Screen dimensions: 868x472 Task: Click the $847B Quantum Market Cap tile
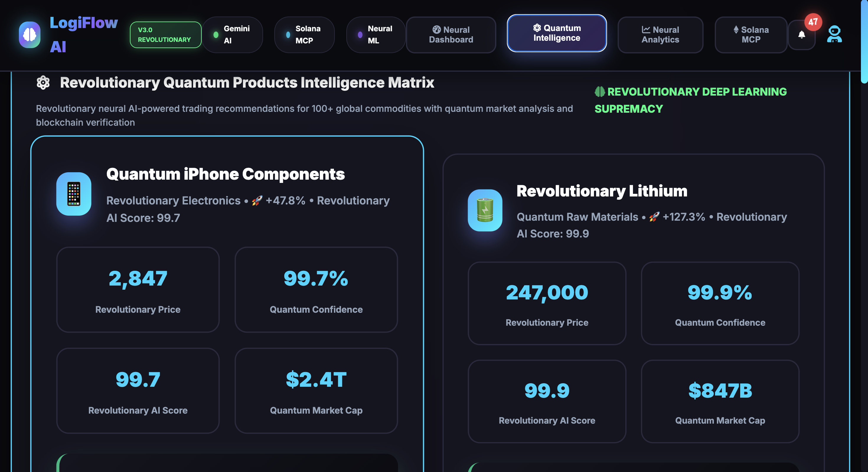click(720, 401)
